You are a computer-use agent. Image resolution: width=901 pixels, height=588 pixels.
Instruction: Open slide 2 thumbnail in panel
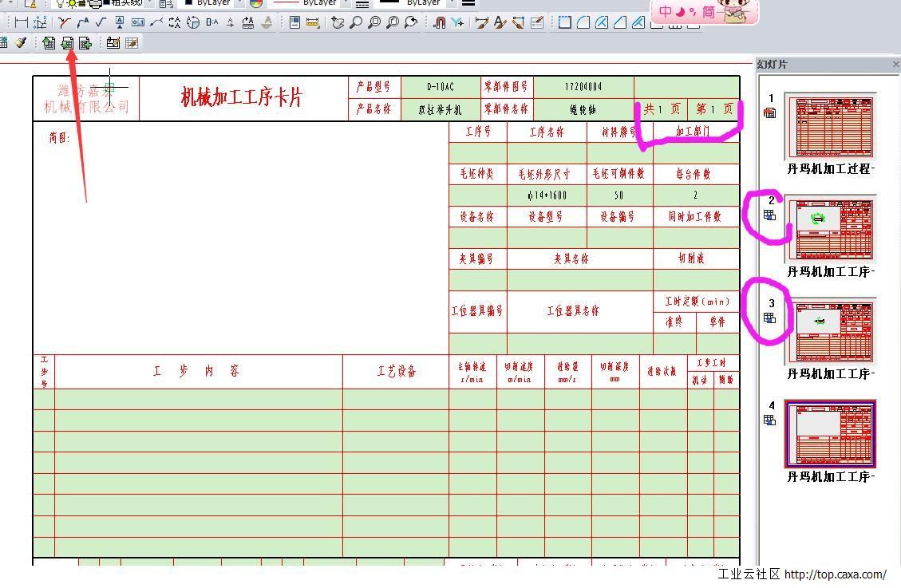pyautogui.click(x=831, y=229)
